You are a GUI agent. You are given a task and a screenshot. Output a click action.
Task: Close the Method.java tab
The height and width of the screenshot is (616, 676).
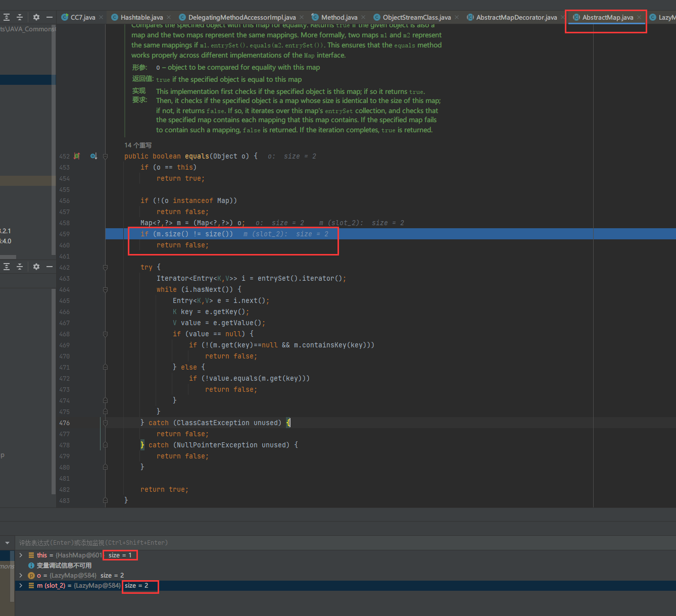(x=363, y=17)
